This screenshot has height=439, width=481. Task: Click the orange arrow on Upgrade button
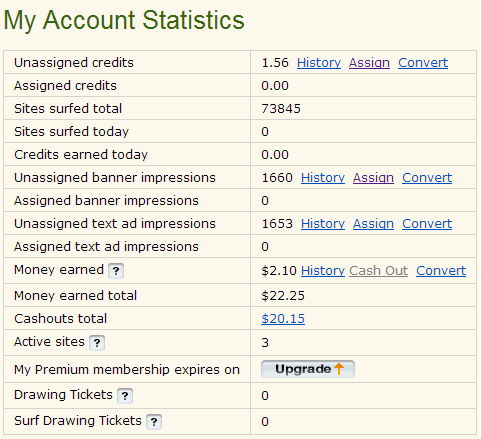click(x=339, y=369)
